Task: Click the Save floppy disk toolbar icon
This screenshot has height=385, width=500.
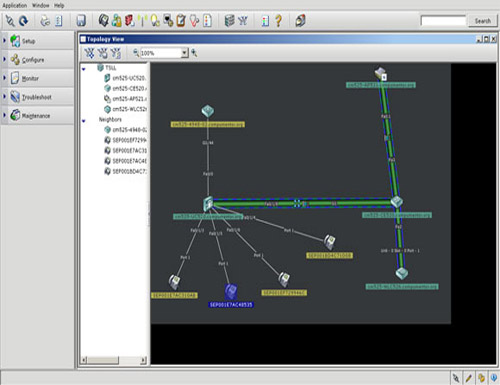Action: (x=81, y=21)
